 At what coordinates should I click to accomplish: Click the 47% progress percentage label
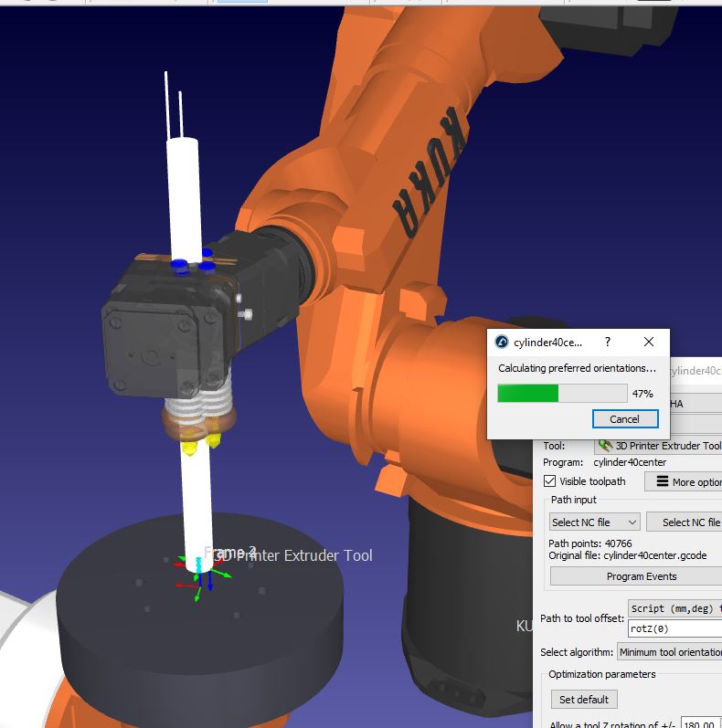(x=642, y=394)
